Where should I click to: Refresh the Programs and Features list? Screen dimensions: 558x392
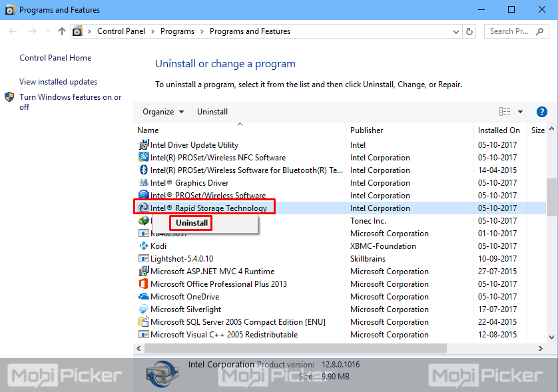point(469,31)
